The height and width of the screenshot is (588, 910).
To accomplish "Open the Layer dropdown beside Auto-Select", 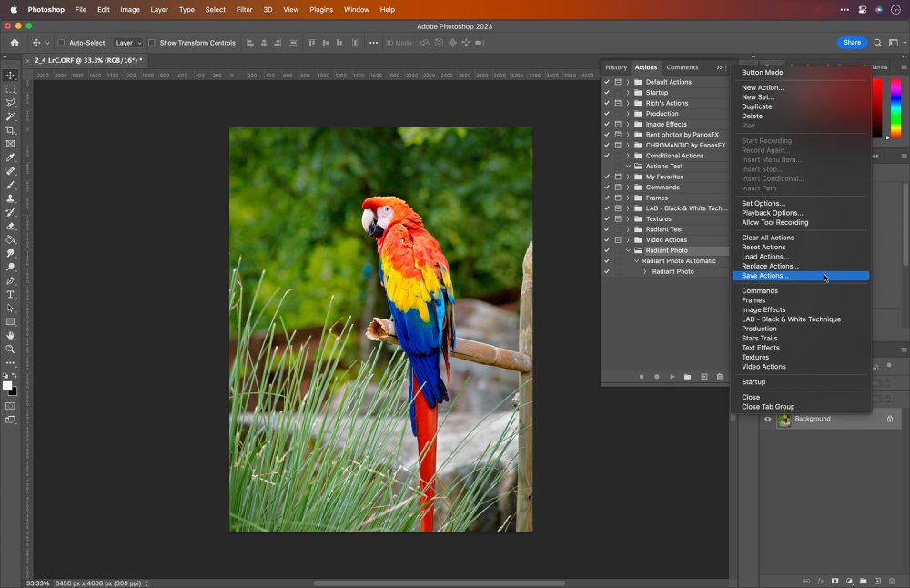I will click(127, 43).
